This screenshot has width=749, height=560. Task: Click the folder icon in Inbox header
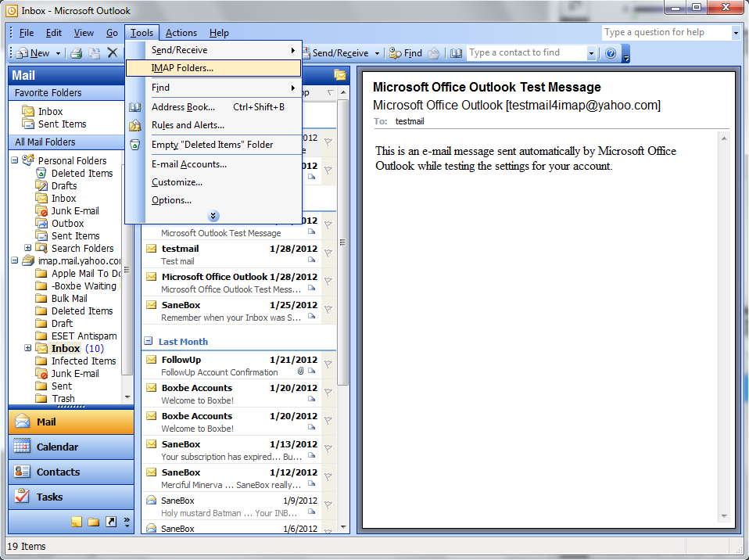pyautogui.click(x=339, y=75)
